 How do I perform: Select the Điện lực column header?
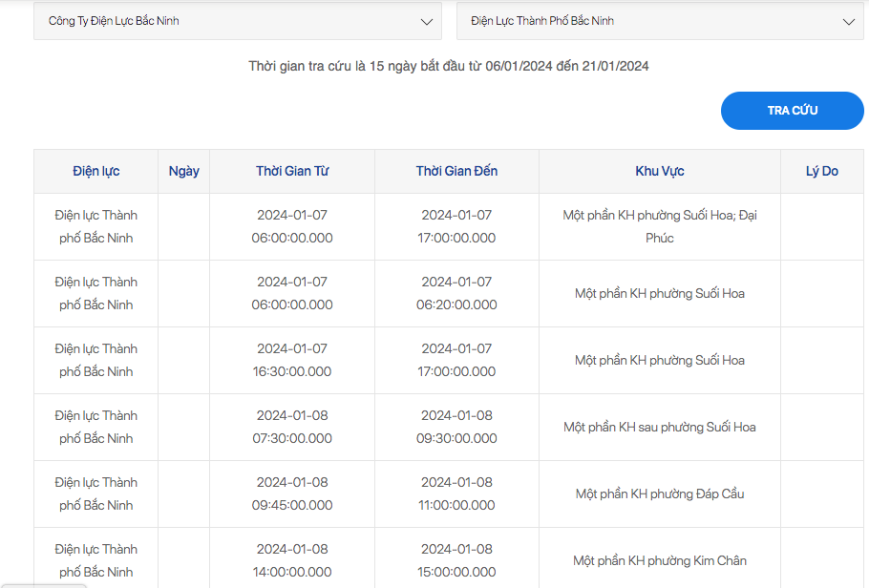point(95,171)
